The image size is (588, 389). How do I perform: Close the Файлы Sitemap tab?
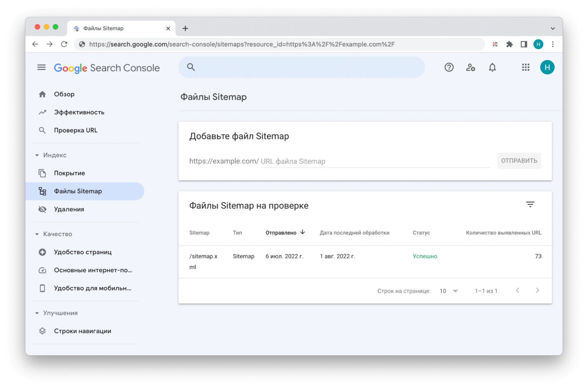[x=168, y=29]
